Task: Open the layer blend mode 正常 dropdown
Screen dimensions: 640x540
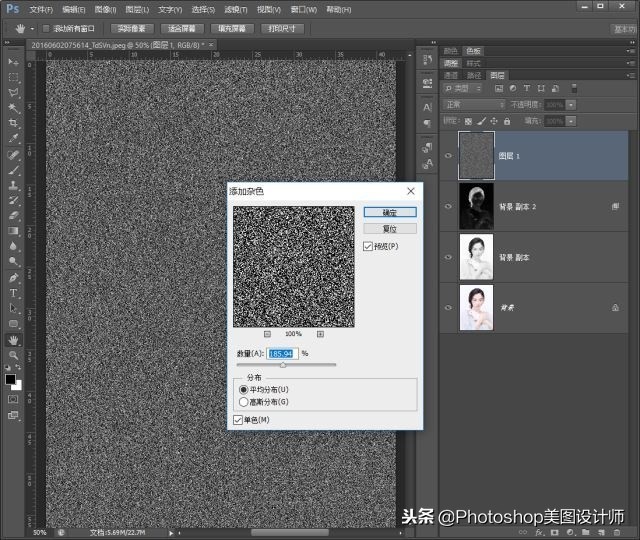Action: tap(474, 104)
